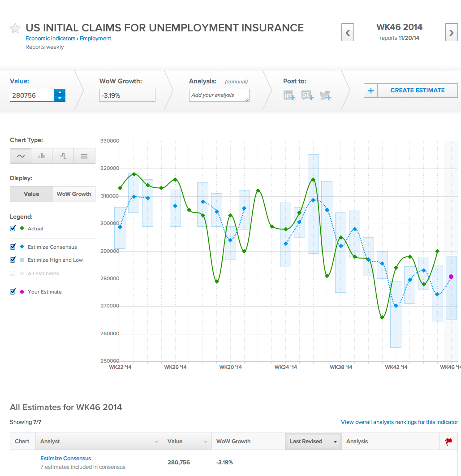Choose the step chart type
The width and height of the screenshot is (461, 476).
click(63, 156)
